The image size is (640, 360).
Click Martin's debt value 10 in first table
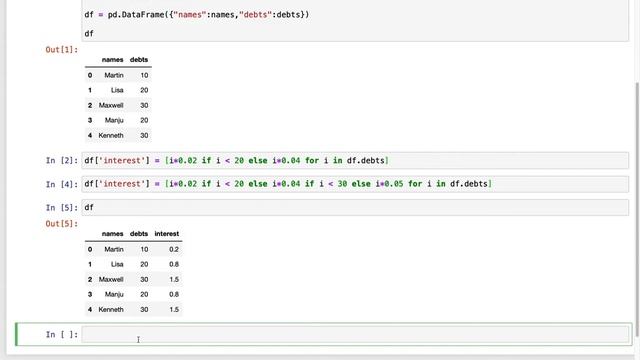(144, 75)
